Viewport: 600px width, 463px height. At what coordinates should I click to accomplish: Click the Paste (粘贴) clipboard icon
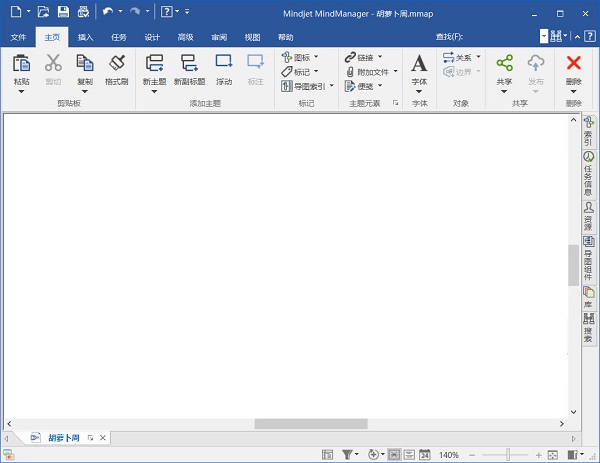[21, 63]
